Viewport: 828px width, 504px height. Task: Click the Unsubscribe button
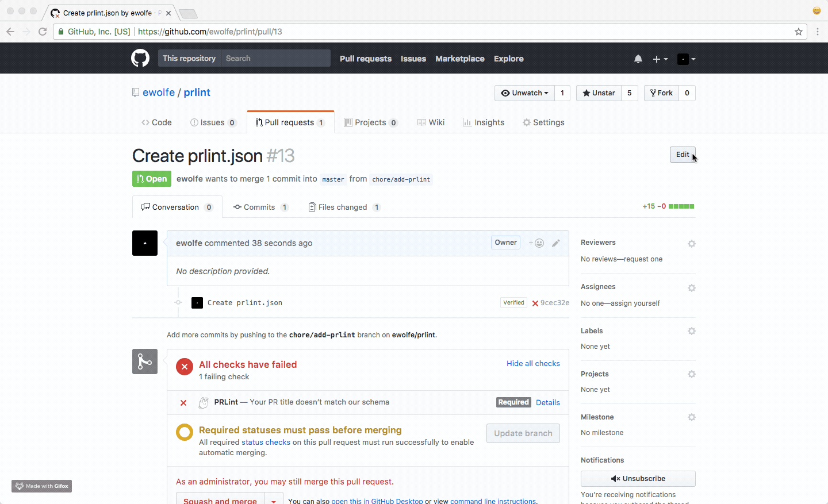click(638, 479)
